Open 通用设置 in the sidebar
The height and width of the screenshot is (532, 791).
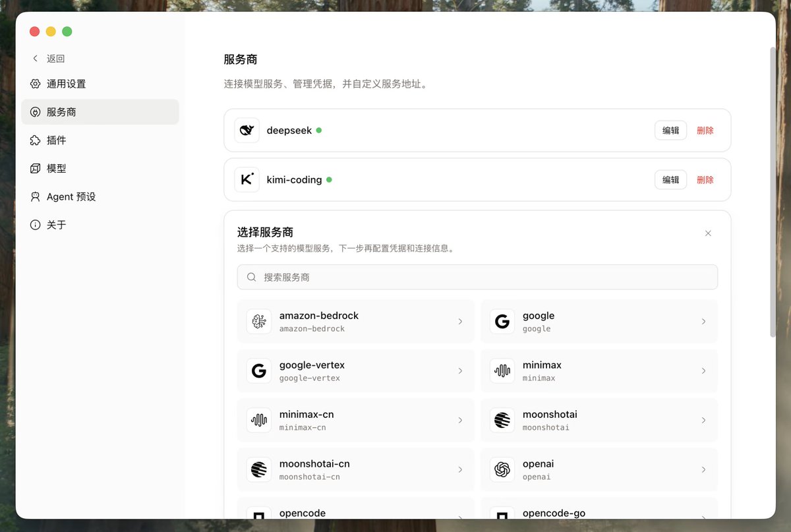coord(100,84)
